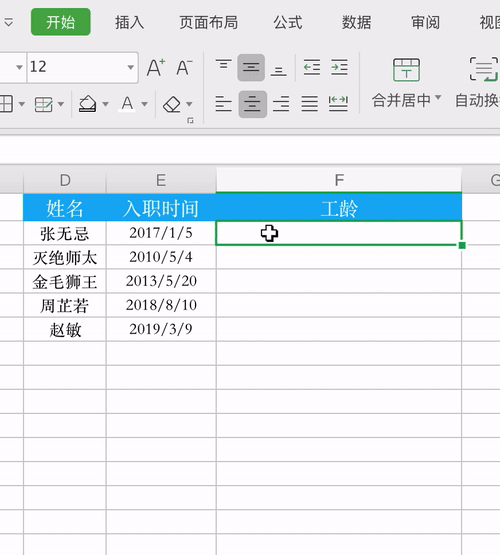
Task: Select the date cell 2019/3/9
Action: tap(161, 330)
